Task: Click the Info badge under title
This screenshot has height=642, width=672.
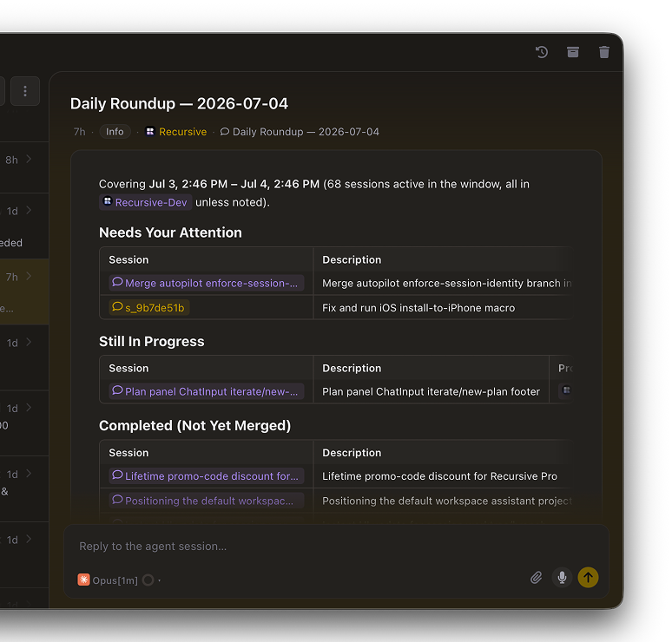Action: (115, 132)
